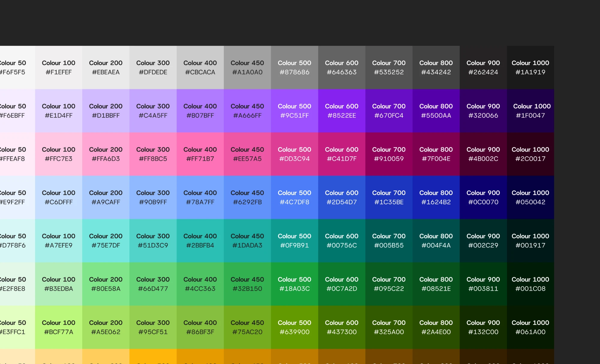600x364 pixels.
Task: Select the dark purple swatch #320066
Action: click(483, 111)
